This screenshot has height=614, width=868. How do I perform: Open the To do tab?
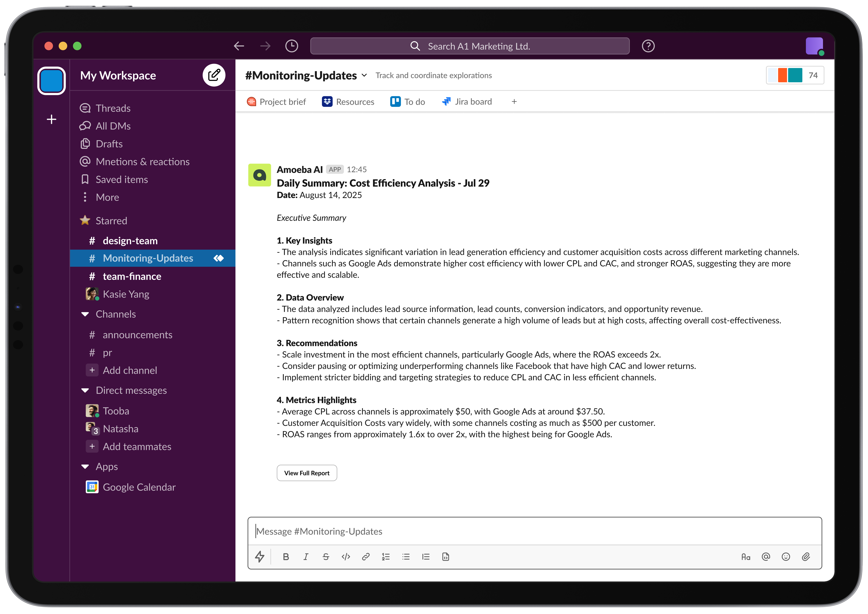coord(407,102)
